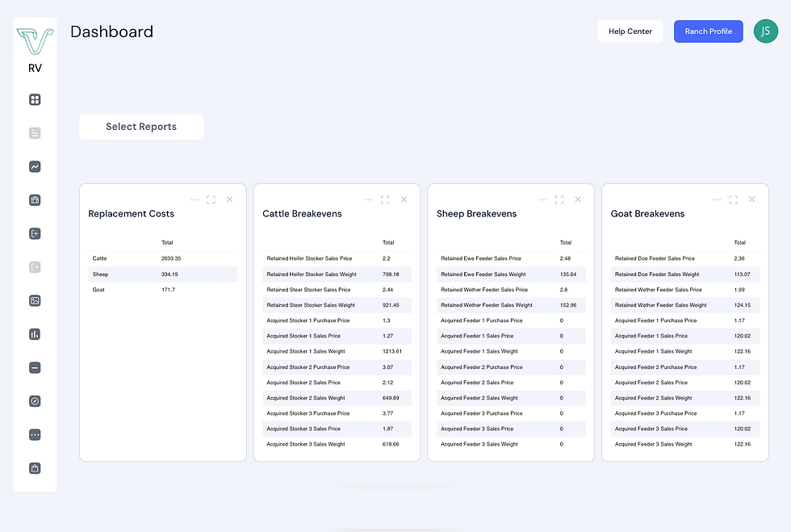The image size is (791, 532).
Task: Maximize the Replacement Costs card
Action: point(211,199)
